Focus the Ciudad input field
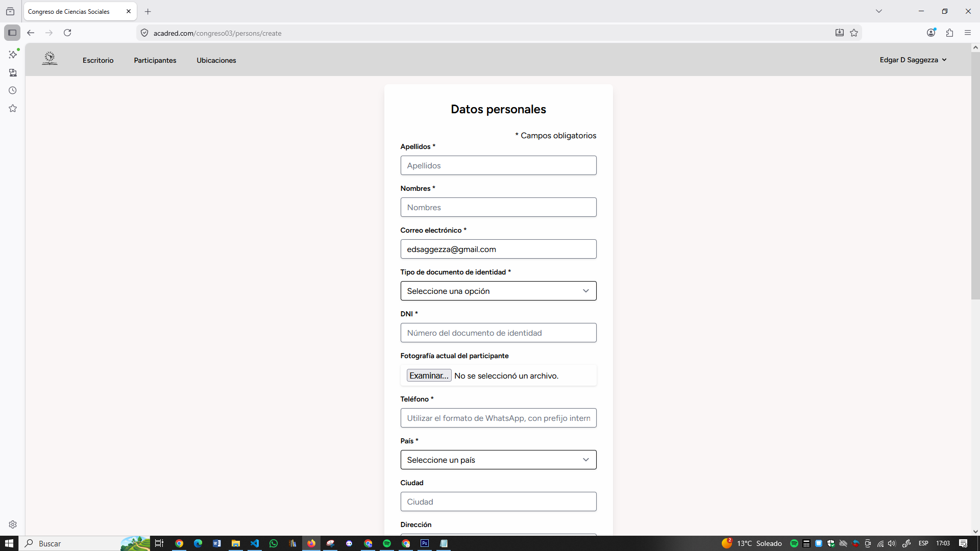980x551 pixels. point(498,502)
